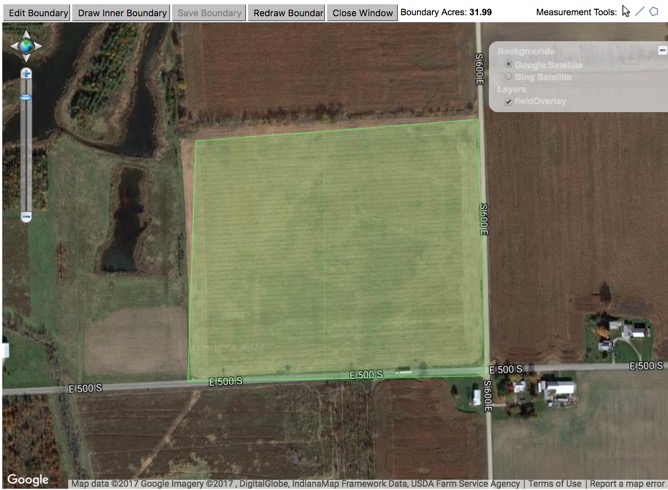Click the Redraw Boundary button

click(x=287, y=13)
